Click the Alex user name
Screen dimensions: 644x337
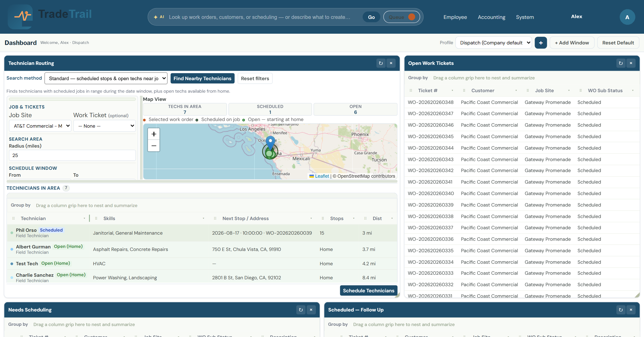point(577,17)
